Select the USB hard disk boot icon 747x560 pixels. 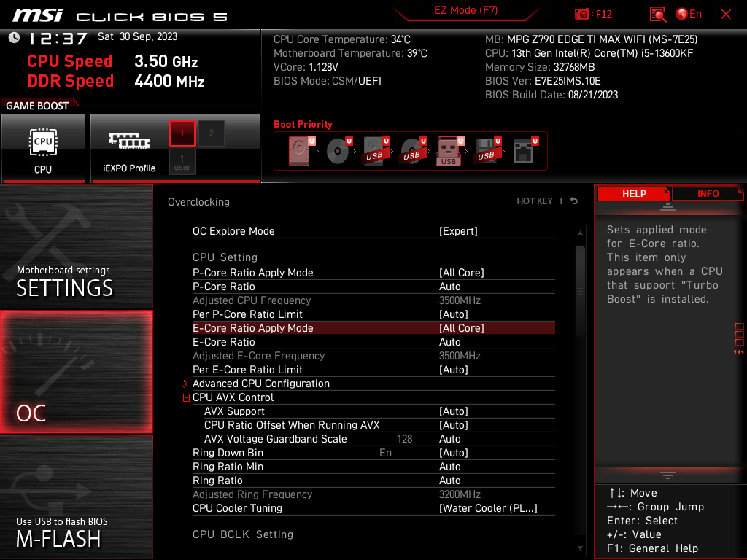pos(376,151)
